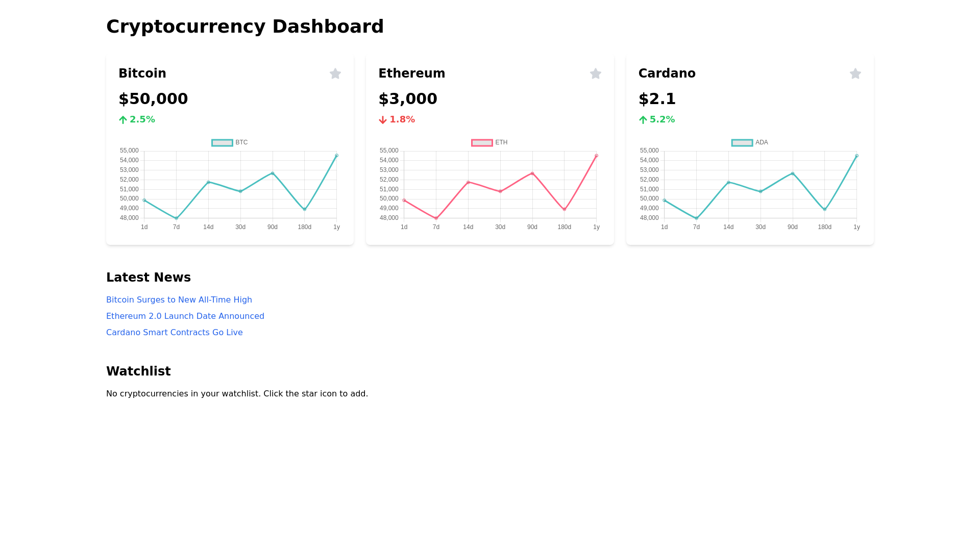Click the 90d data point on ADA chart
The height and width of the screenshot is (551, 980).
(793, 173)
